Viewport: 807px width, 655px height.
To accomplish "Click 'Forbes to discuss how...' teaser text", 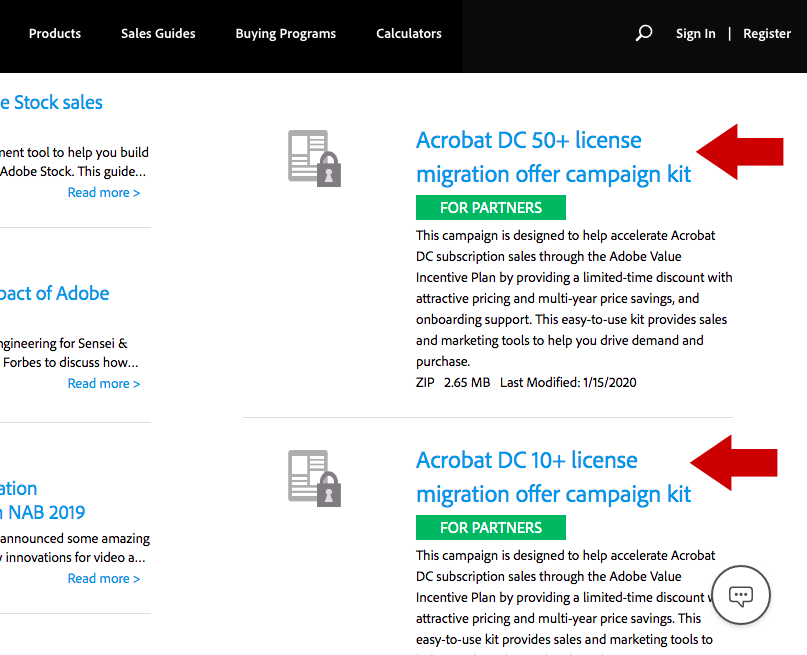I will click(x=71, y=363).
